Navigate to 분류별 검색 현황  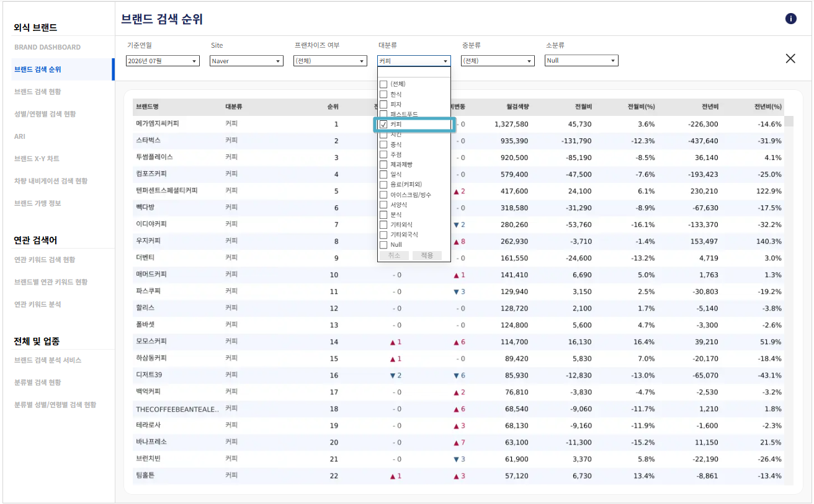(x=38, y=382)
